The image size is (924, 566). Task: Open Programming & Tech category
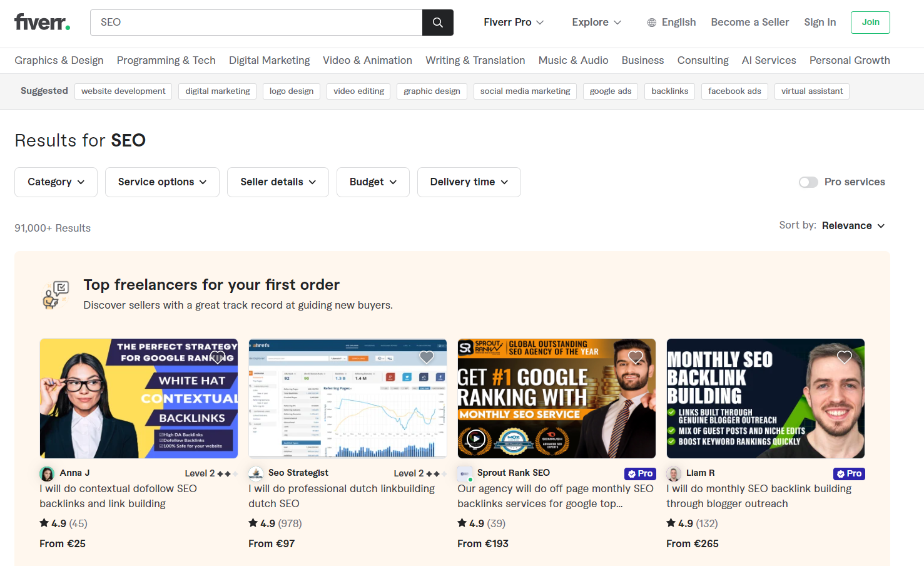tap(166, 60)
